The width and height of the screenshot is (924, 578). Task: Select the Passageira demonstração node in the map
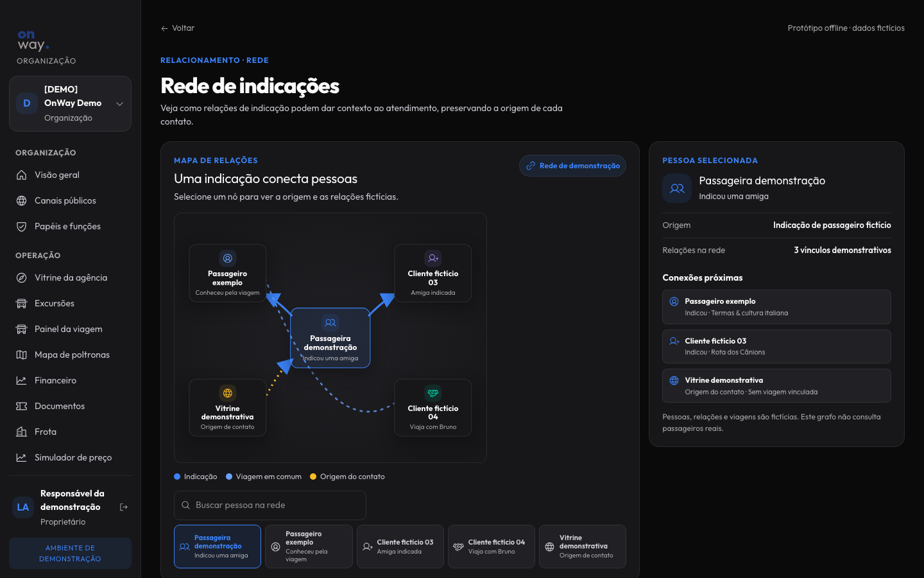(x=330, y=338)
